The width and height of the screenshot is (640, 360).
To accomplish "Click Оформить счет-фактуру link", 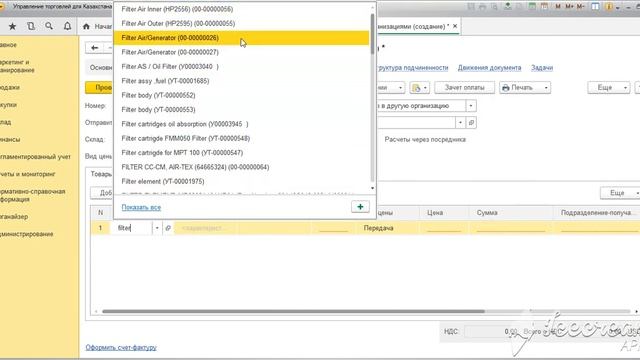I will (x=121, y=347).
